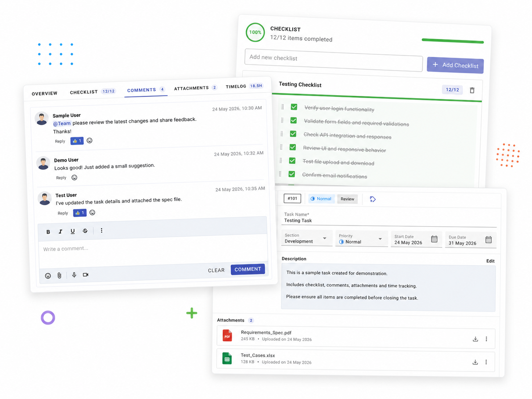Uncheck Confirm email notifications
The height and width of the screenshot is (399, 532).
(x=292, y=174)
